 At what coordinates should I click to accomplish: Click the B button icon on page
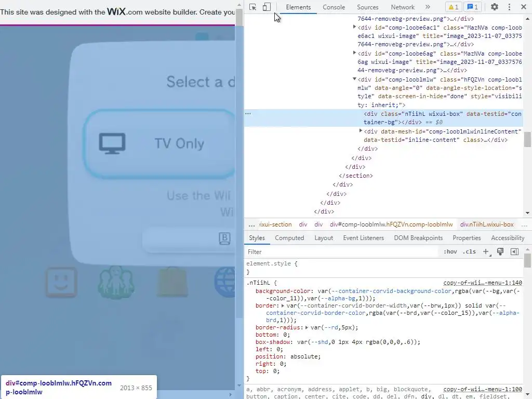[x=224, y=238]
